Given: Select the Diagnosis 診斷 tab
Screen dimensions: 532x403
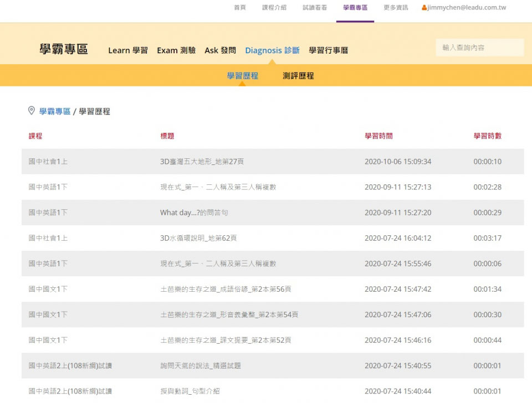Looking at the screenshot, I should pos(272,50).
